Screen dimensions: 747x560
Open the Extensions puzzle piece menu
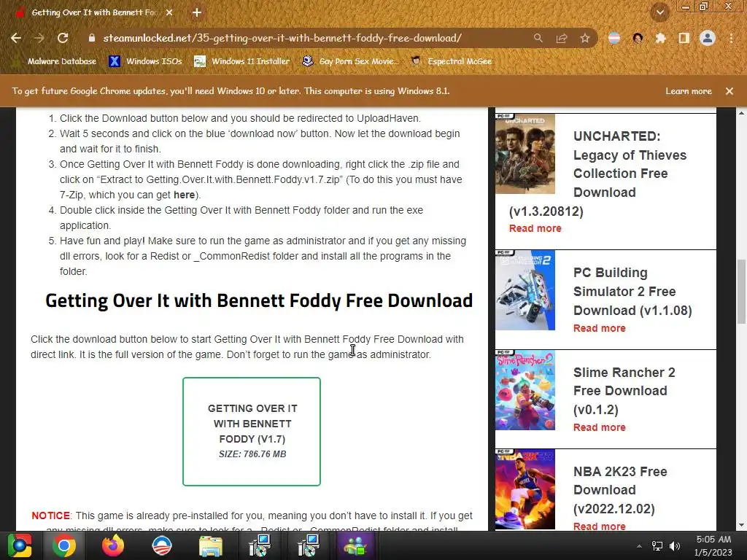(660, 38)
